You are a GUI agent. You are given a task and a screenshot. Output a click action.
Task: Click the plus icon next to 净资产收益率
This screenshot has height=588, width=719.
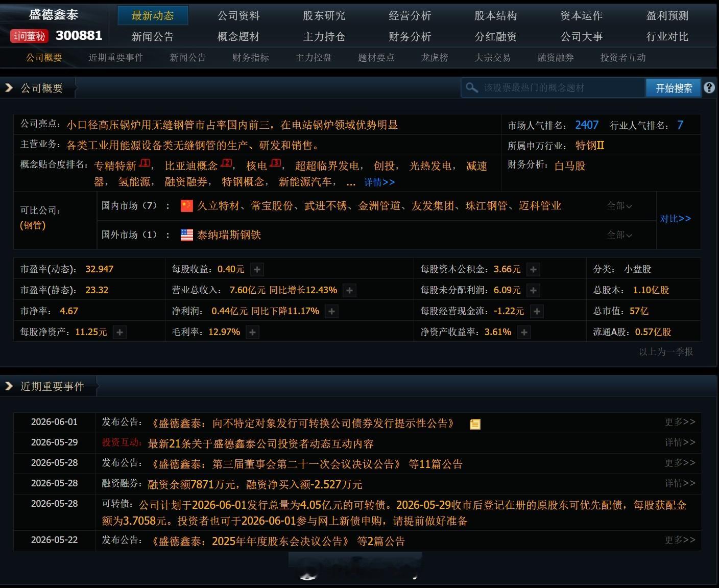pos(524,332)
